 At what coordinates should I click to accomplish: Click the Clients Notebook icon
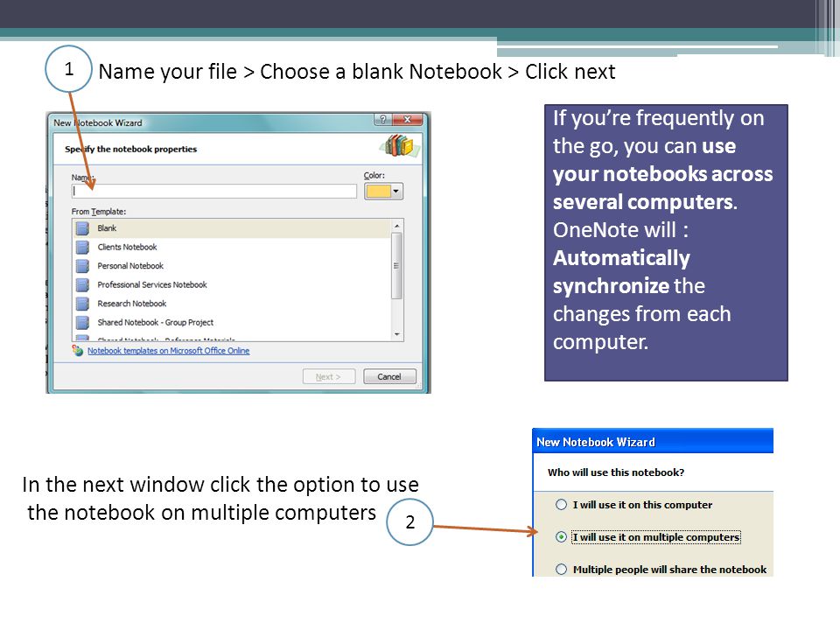point(82,248)
